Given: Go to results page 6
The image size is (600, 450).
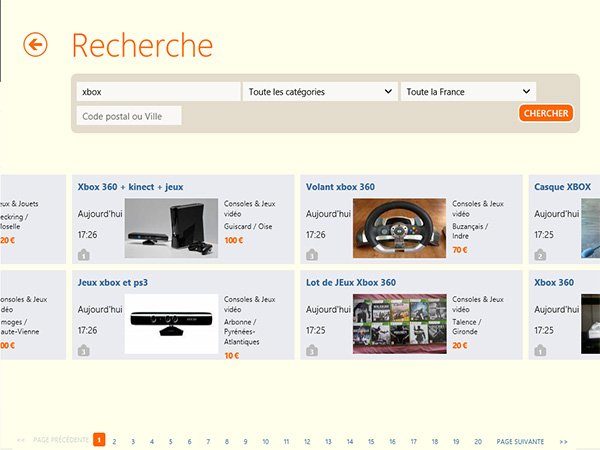Looking at the screenshot, I should pos(189,441).
